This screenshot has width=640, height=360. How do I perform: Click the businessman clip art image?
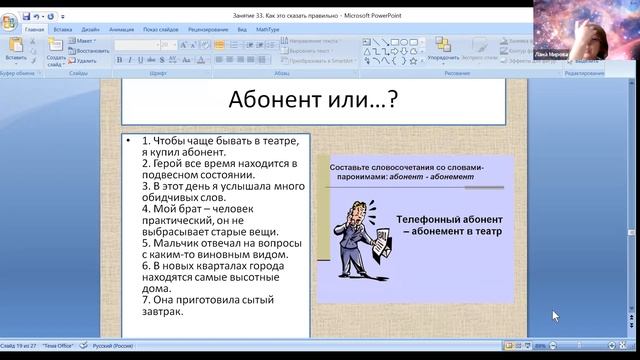[363, 240]
